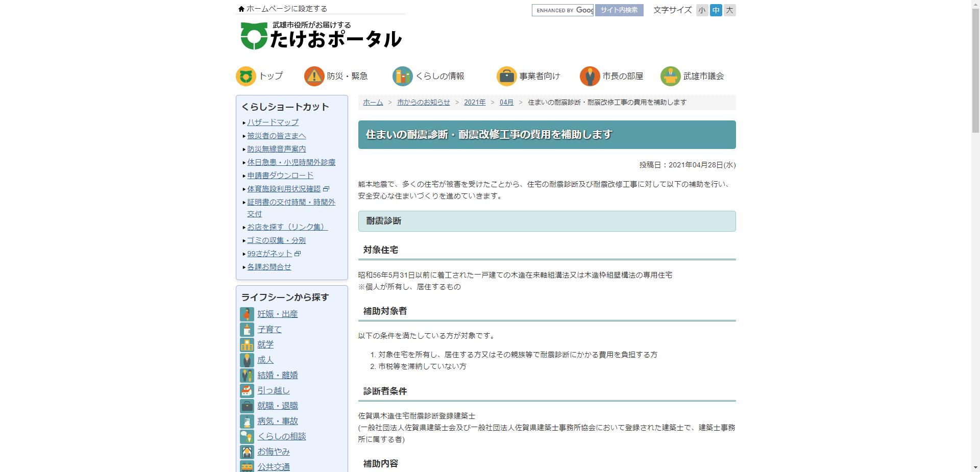Click the 武雄市議会 icon
The height and width of the screenshot is (472, 980).
(670, 76)
